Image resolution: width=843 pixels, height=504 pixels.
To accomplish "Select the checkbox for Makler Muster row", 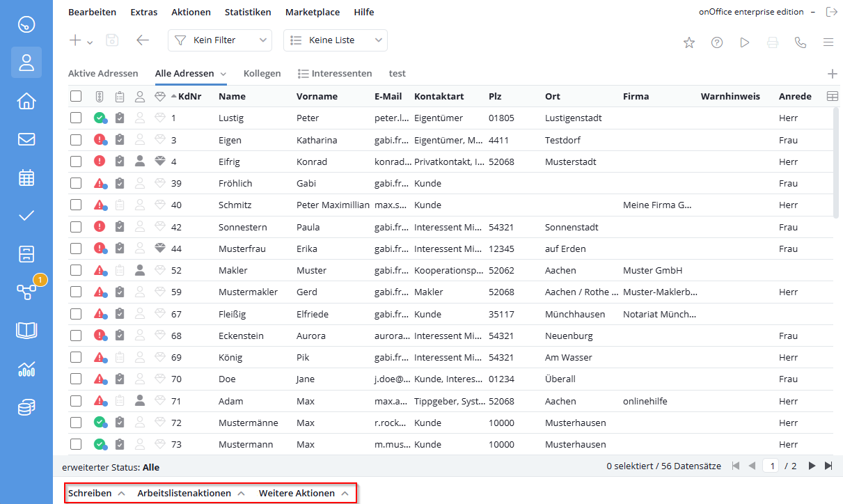I will coord(76,270).
